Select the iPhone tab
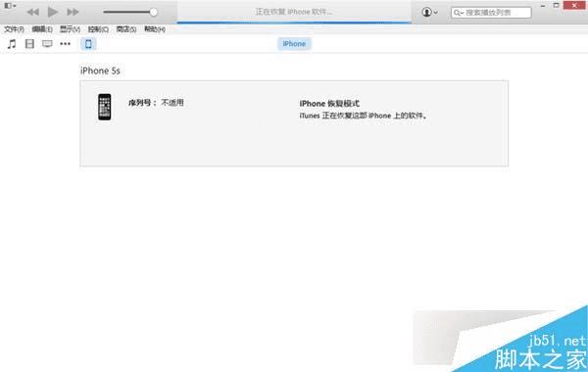 click(294, 44)
